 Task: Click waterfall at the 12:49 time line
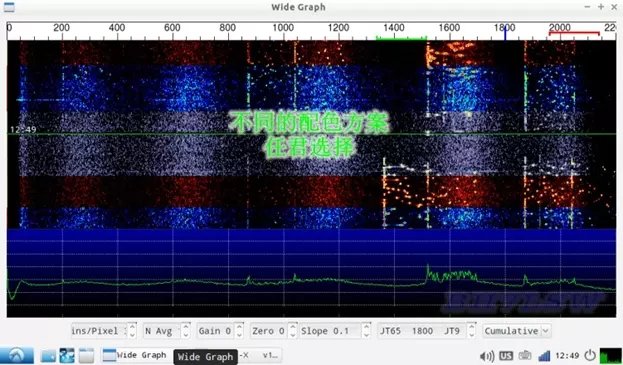point(312,134)
